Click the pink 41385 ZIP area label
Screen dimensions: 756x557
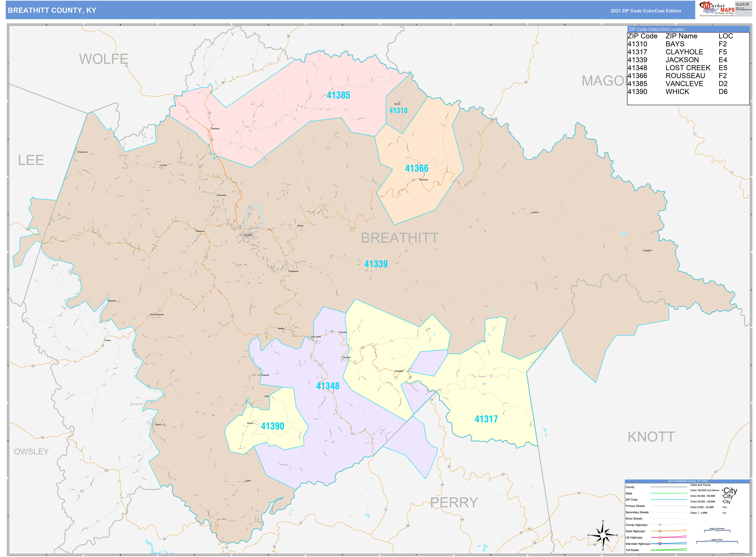(x=338, y=95)
